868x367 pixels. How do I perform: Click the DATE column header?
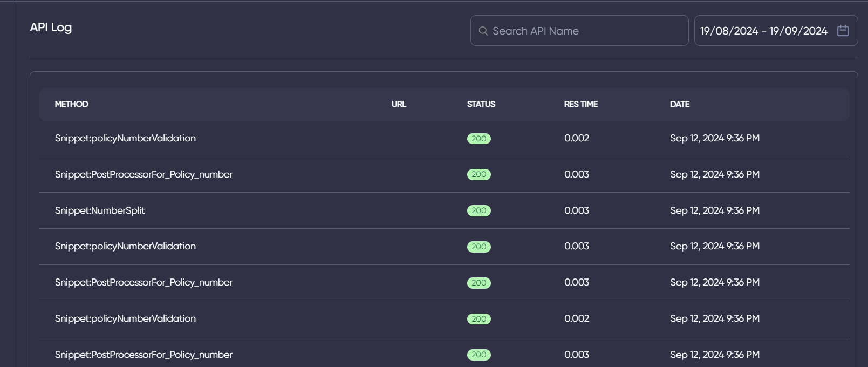tap(680, 104)
